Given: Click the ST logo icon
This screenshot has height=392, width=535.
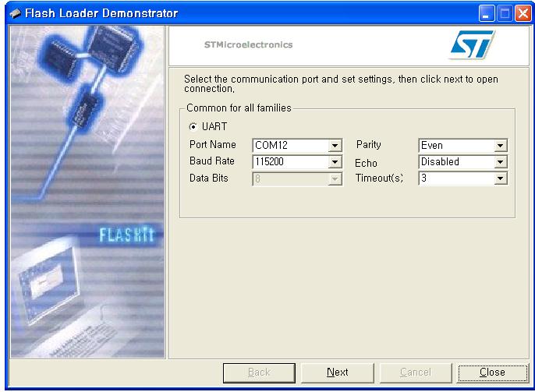Looking at the screenshot, I should (x=473, y=44).
